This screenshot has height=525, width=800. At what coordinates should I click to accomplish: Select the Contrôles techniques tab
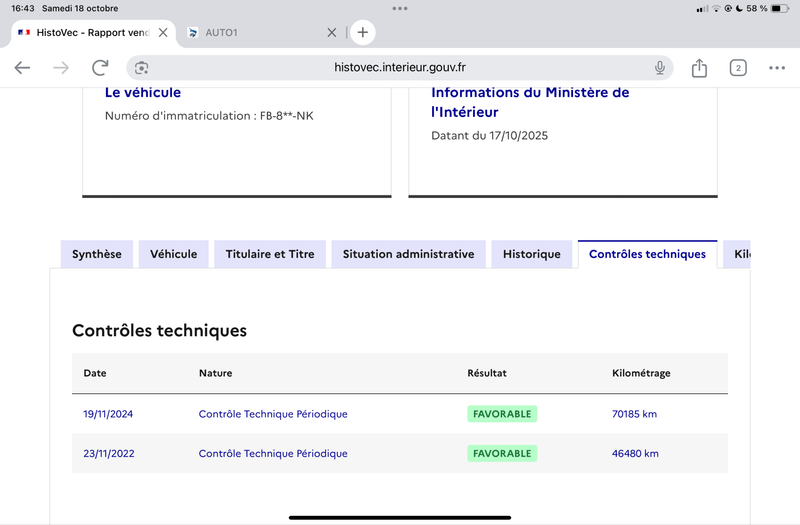(x=647, y=254)
